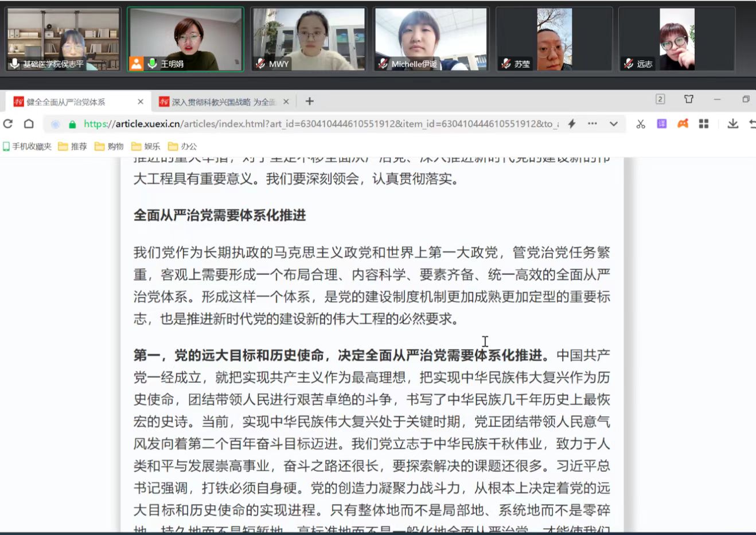Screen dimensions: 756x535
Task: Open a new tab with plus button
Action: [x=310, y=102]
